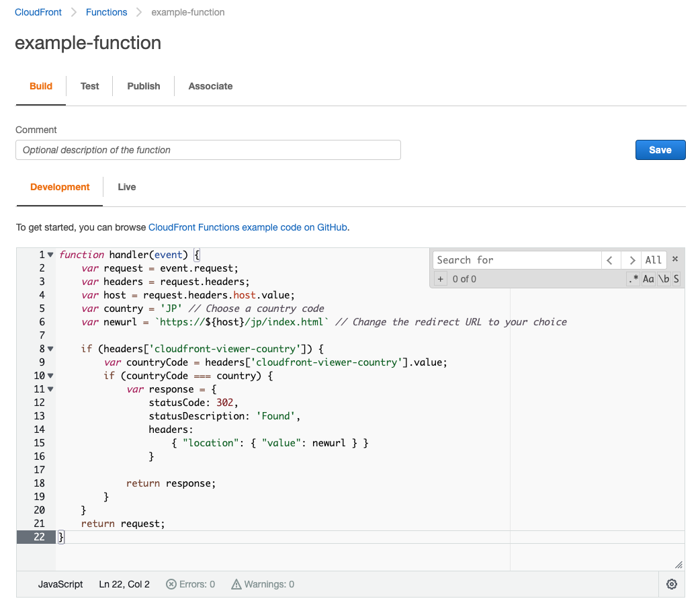This screenshot has width=700, height=609.
Task: Click '"location"' headers value line
Action: point(270,443)
